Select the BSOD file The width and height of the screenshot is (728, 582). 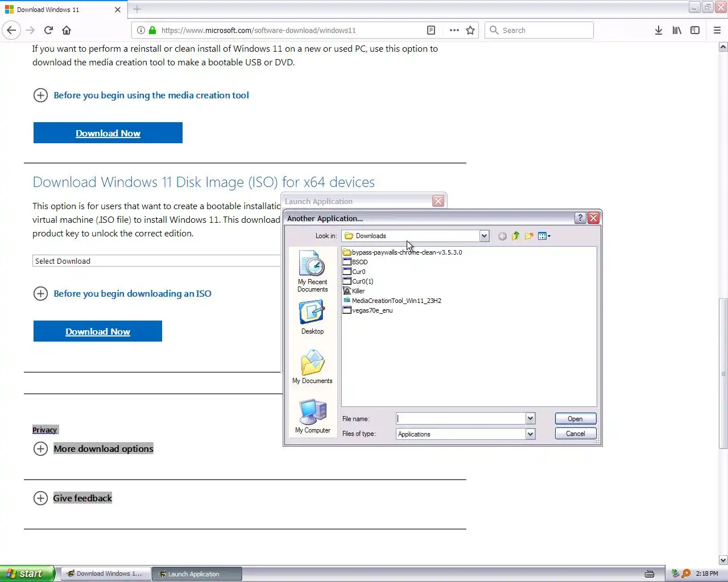(355, 262)
